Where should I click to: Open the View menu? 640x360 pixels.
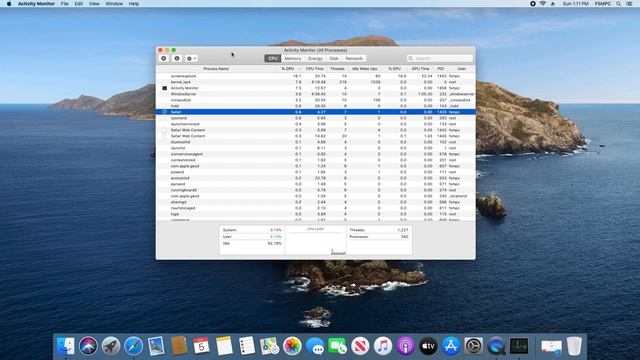[94, 4]
